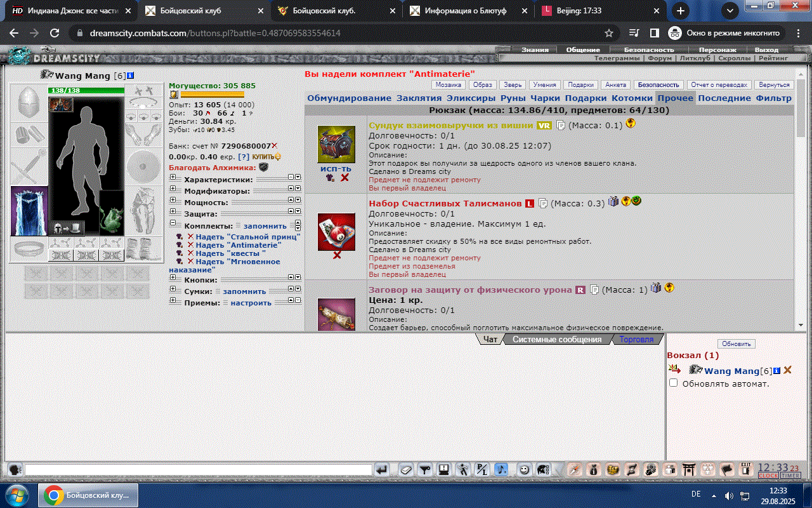812x508 pixels.
Task: Click the empty boots equipment slot
Action: click(x=143, y=249)
